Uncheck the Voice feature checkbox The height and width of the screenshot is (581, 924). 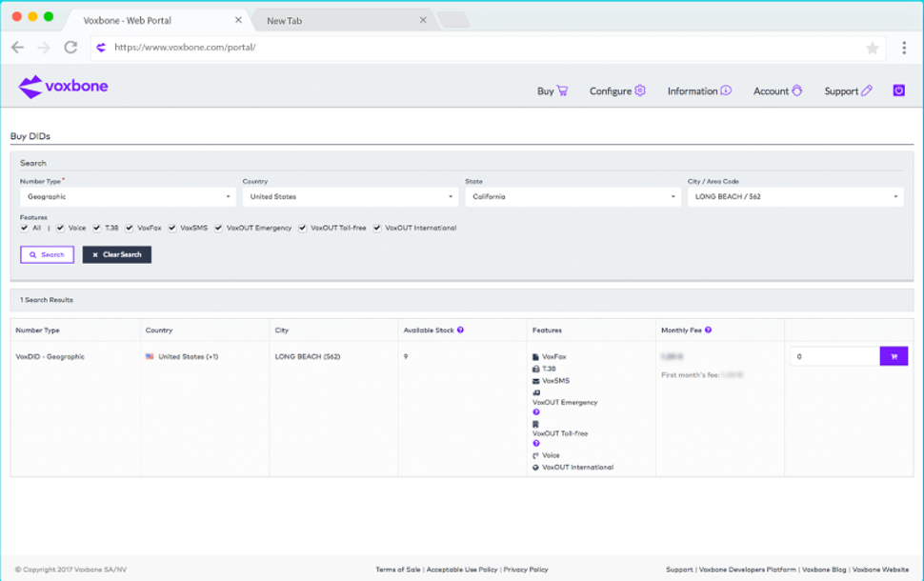pos(60,229)
